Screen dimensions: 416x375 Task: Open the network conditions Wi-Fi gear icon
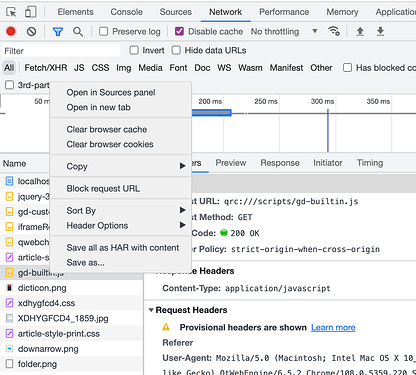tap(334, 31)
